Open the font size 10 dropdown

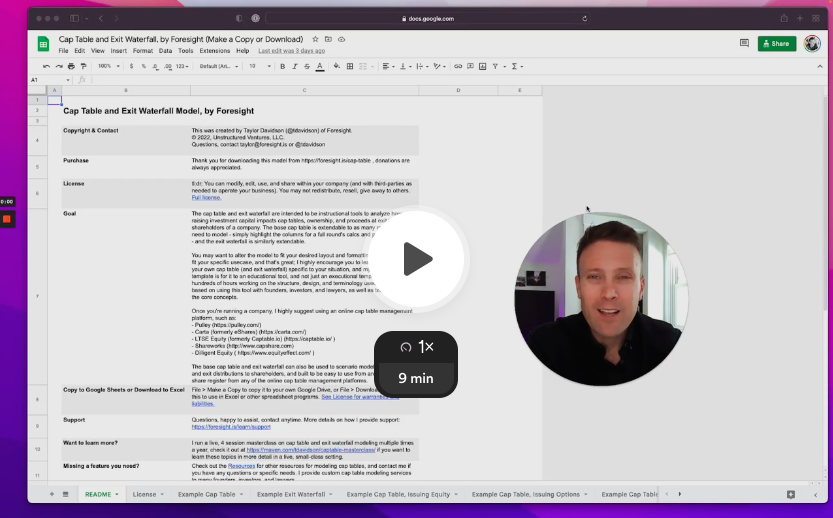point(260,66)
